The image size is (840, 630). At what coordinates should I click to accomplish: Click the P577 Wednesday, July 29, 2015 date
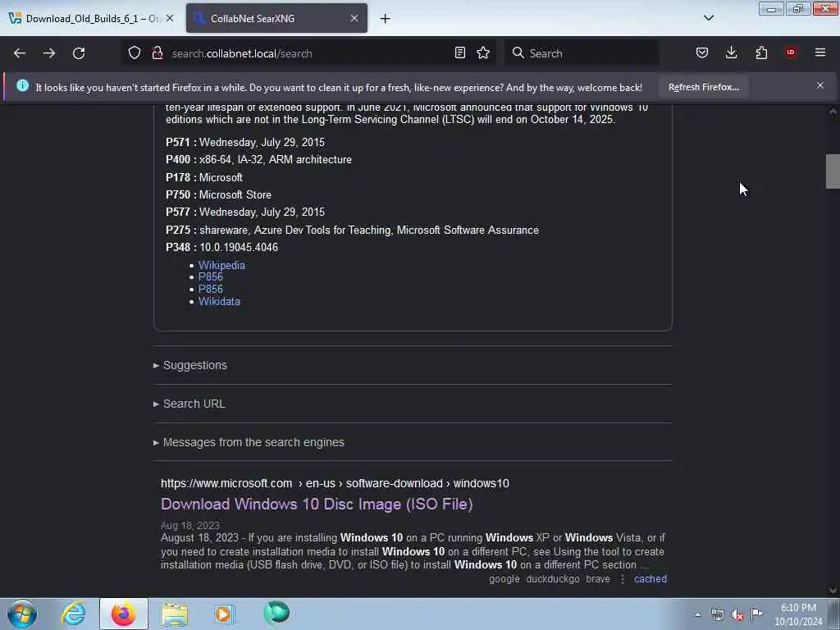click(x=262, y=212)
